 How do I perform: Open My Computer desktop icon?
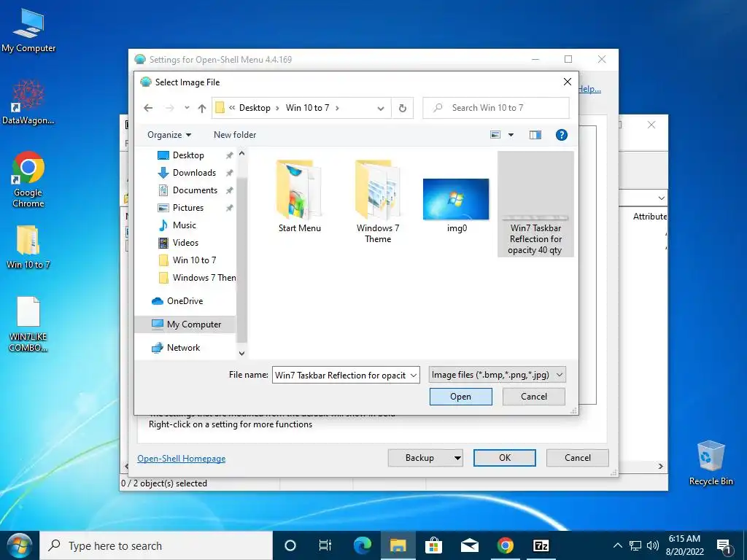28,29
